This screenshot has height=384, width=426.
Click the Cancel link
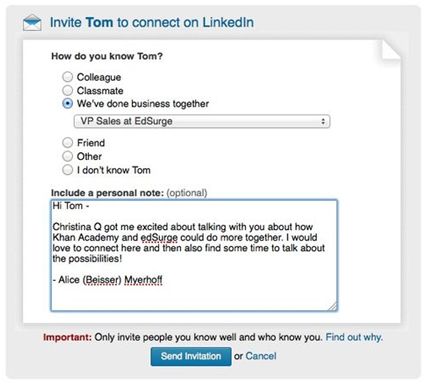pos(261,356)
